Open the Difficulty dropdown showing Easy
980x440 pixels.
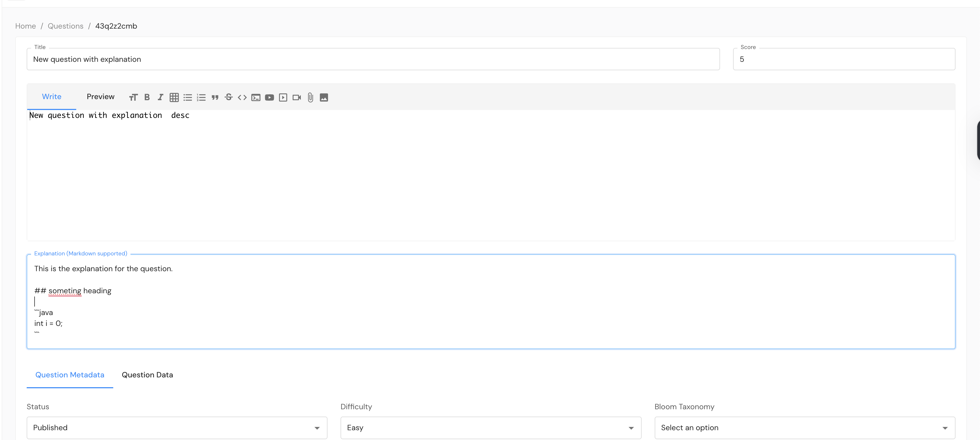tap(491, 428)
